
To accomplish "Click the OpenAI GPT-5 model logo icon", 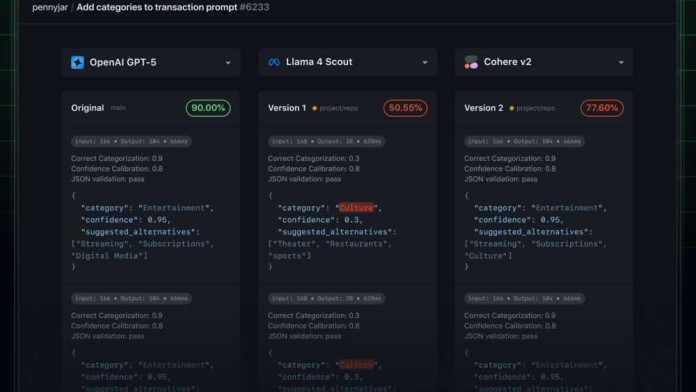I will (x=78, y=63).
